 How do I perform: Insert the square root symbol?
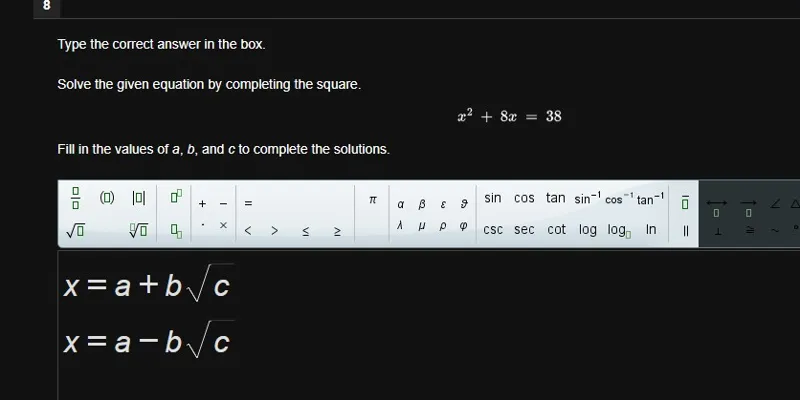pos(76,231)
